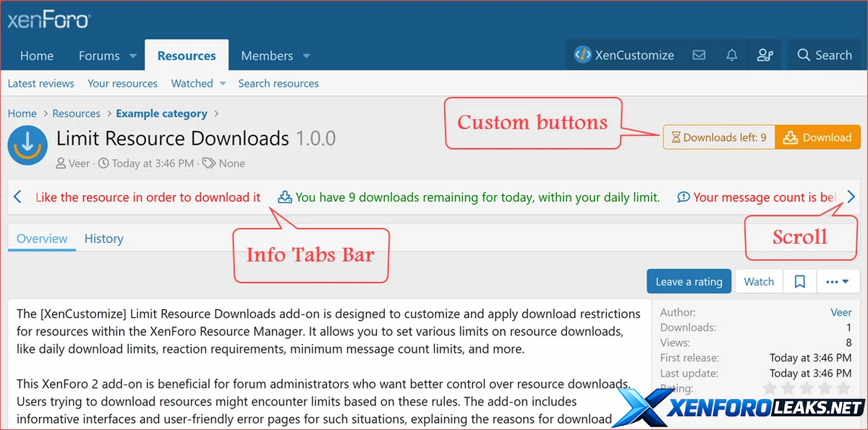Open the alerts bell icon
868x430 pixels.
(732, 55)
